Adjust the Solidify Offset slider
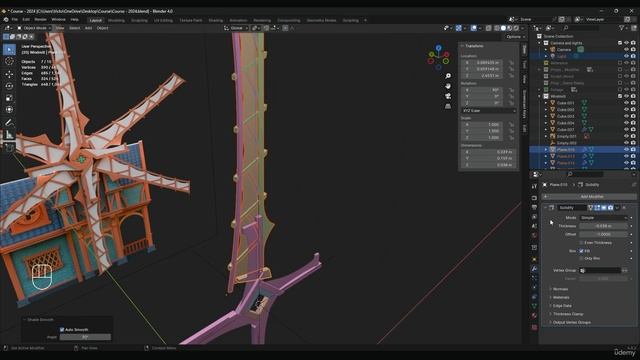The height and width of the screenshot is (360, 640). 603,234
